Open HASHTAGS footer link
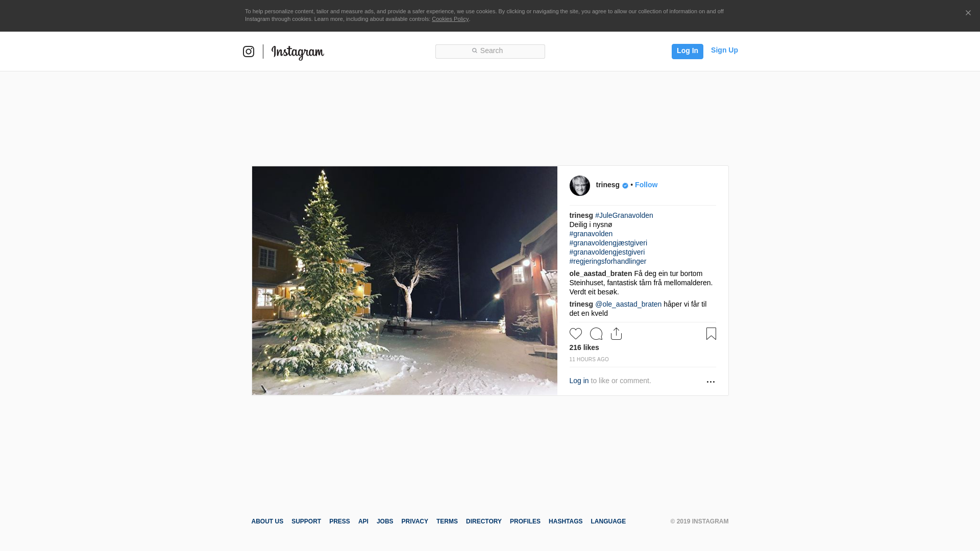 tap(566, 521)
